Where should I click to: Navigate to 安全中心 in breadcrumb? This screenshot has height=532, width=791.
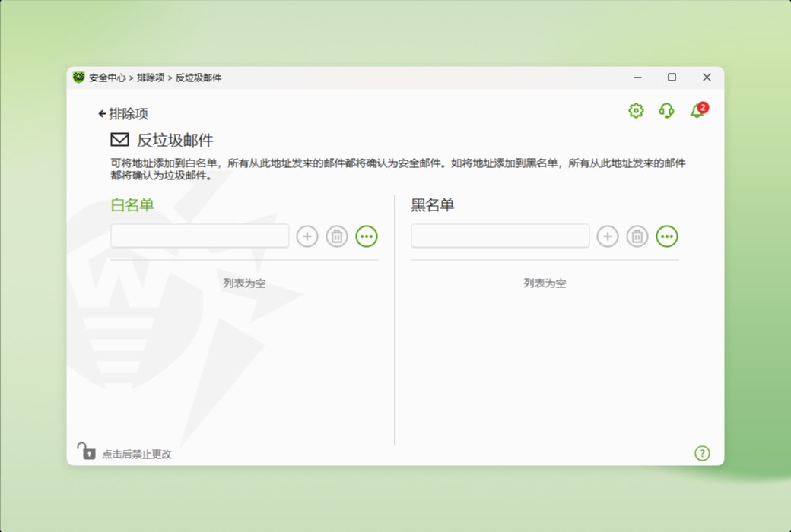[x=107, y=77]
